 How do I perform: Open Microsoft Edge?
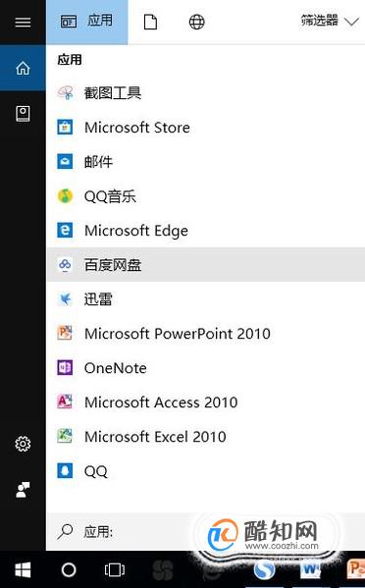point(205,231)
